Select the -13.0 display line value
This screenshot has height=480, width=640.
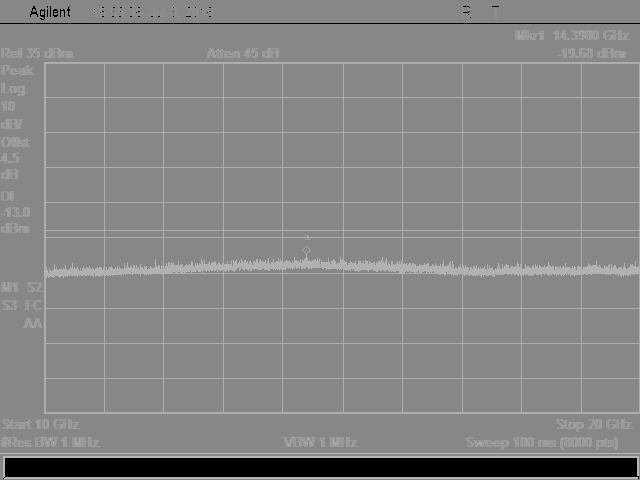point(16,212)
